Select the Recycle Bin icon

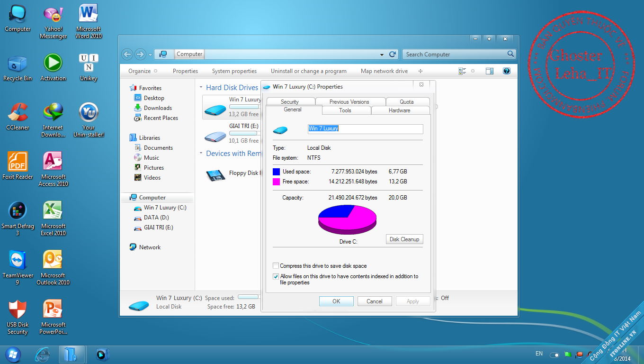(x=18, y=68)
